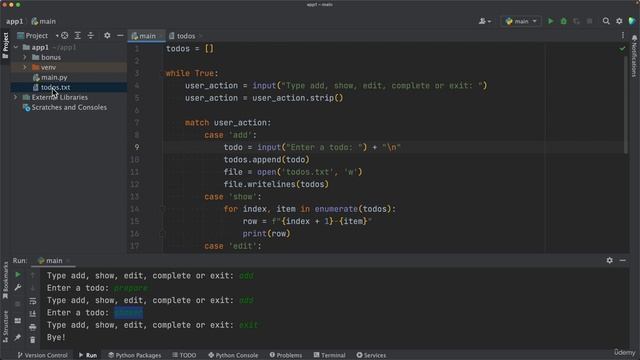Screen dimensions: 640x360
Task: Click the editor vertical scrollbar
Action: [626, 105]
